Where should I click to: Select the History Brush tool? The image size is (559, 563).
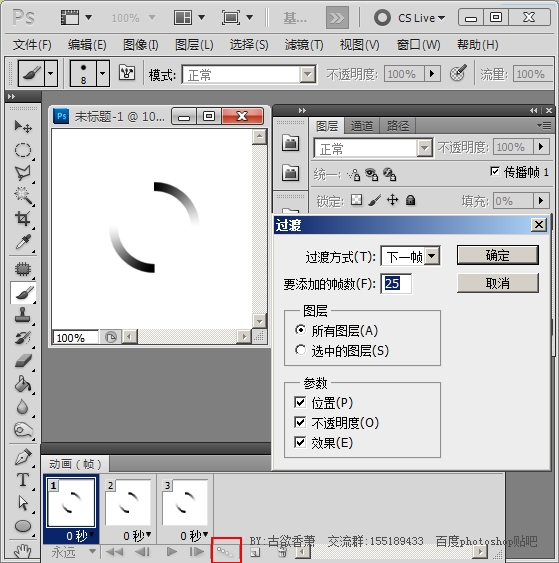pos(23,338)
